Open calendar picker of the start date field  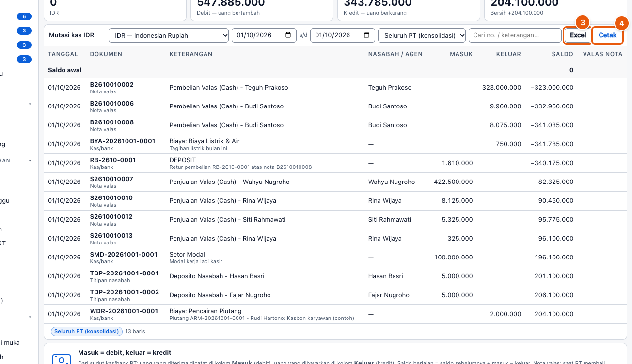(288, 35)
